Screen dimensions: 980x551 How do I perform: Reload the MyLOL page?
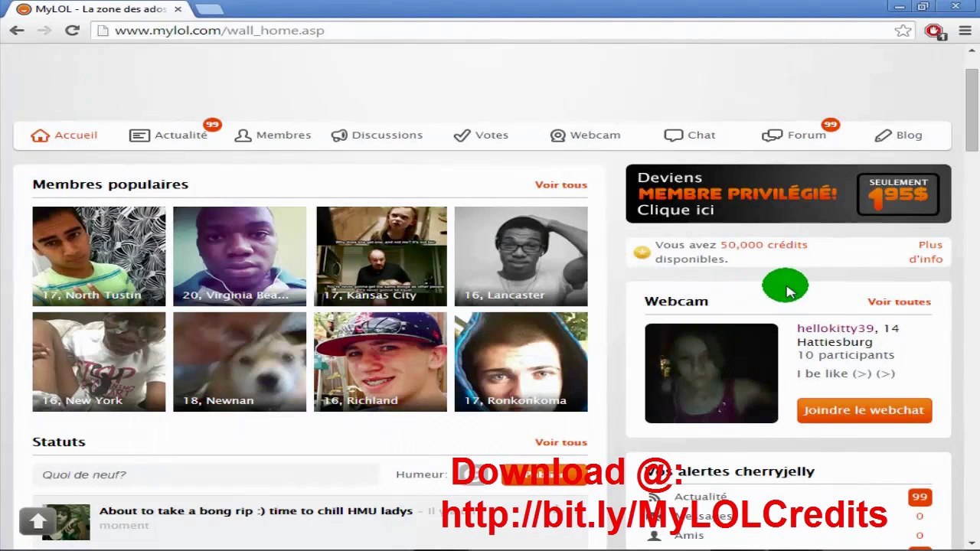[x=72, y=31]
